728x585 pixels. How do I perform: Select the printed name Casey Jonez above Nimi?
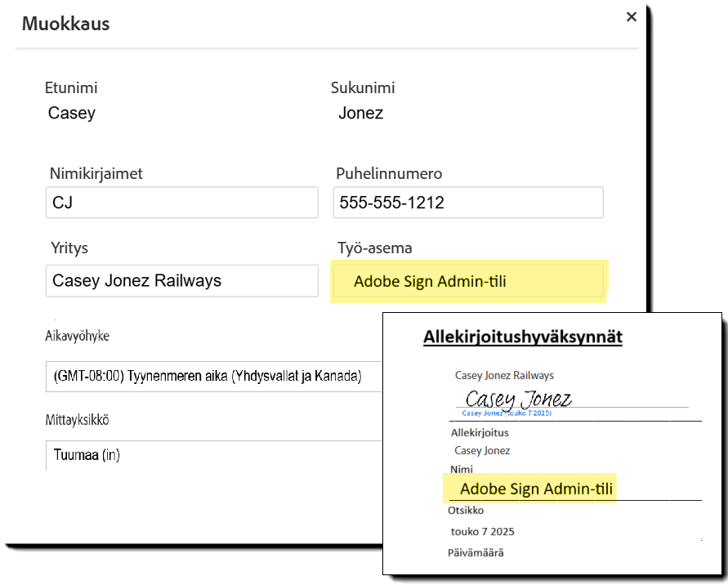[482, 450]
